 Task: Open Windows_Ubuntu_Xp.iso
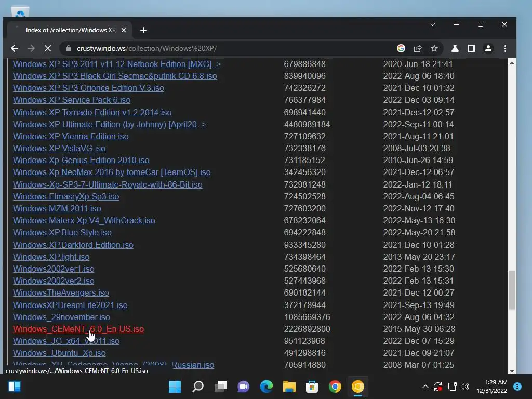click(59, 353)
